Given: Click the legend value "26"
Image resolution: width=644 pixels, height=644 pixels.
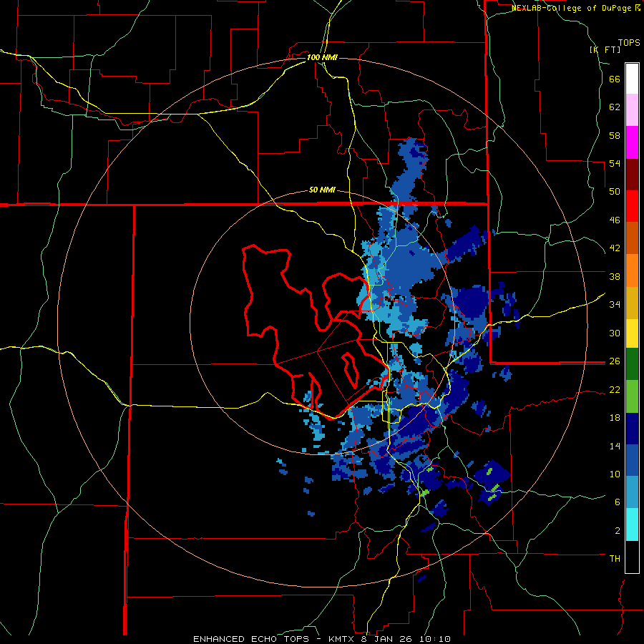Looking at the screenshot, I should [615, 361].
